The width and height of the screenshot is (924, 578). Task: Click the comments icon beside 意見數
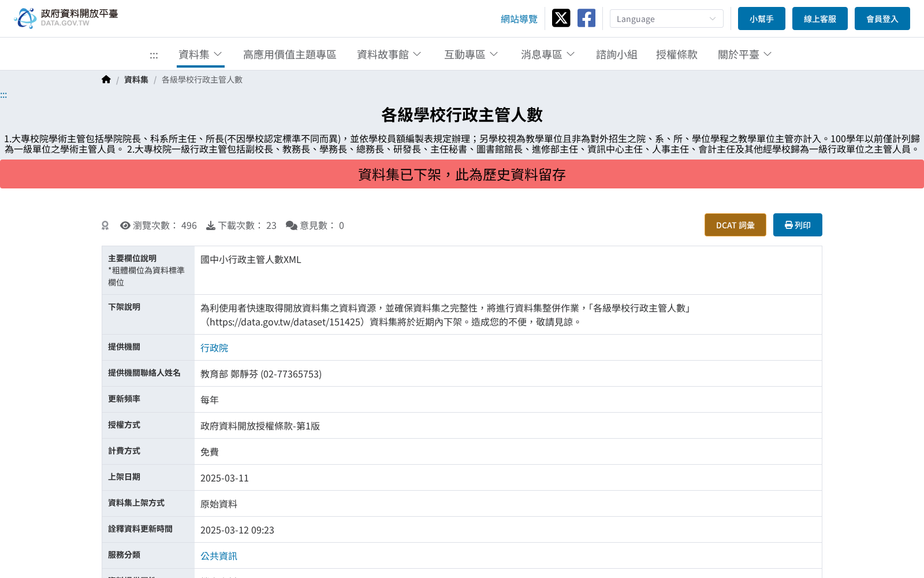(292, 225)
